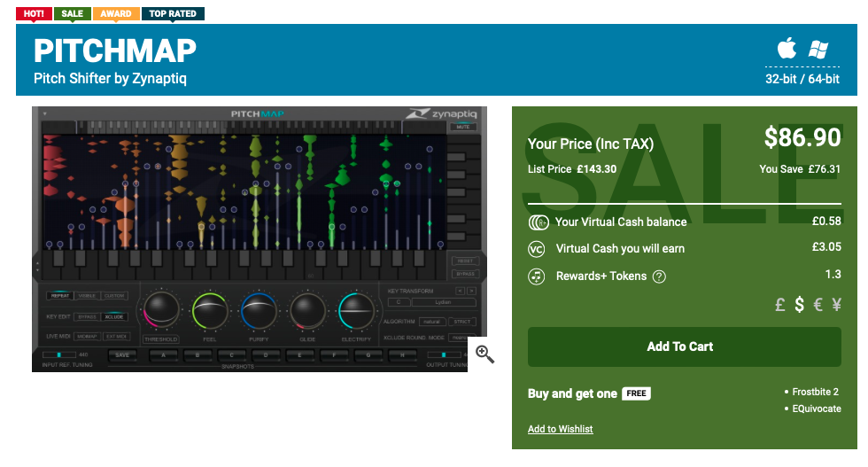
Task: Click 'Your Price (Inc TAX)' label
Action: pyautogui.click(x=591, y=144)
